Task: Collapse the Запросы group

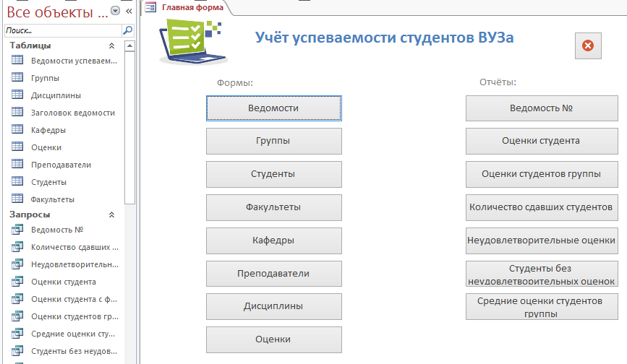Action: (x=111, y=214)
